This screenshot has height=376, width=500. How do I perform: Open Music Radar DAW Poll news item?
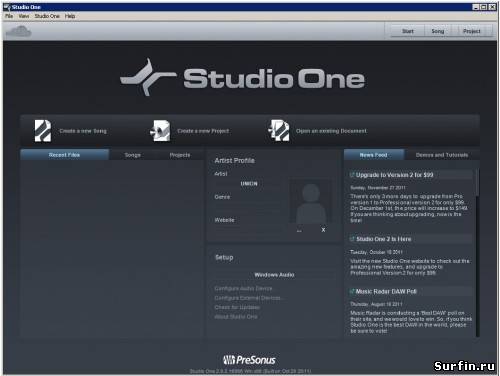click(386, 292)
